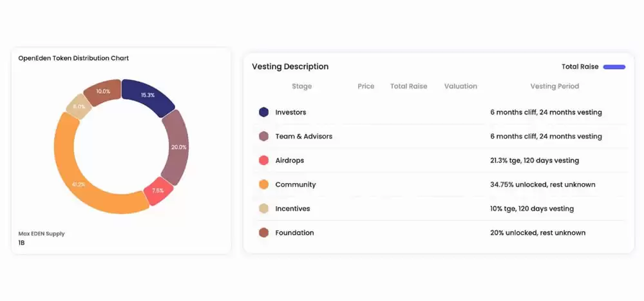This screenshot has width=644, height=301.
Task: Click the Investors hexagon icon
Action: [263, 112]
